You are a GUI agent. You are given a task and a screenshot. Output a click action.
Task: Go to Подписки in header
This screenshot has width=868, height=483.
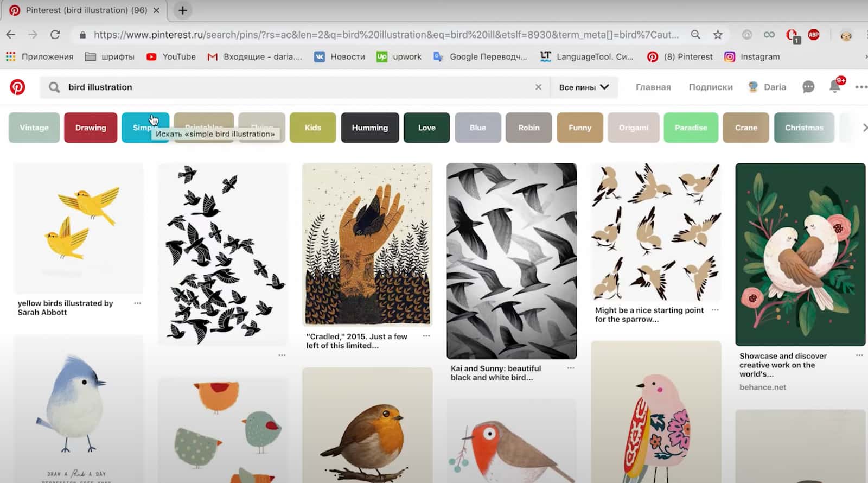[x=711, y=87]
